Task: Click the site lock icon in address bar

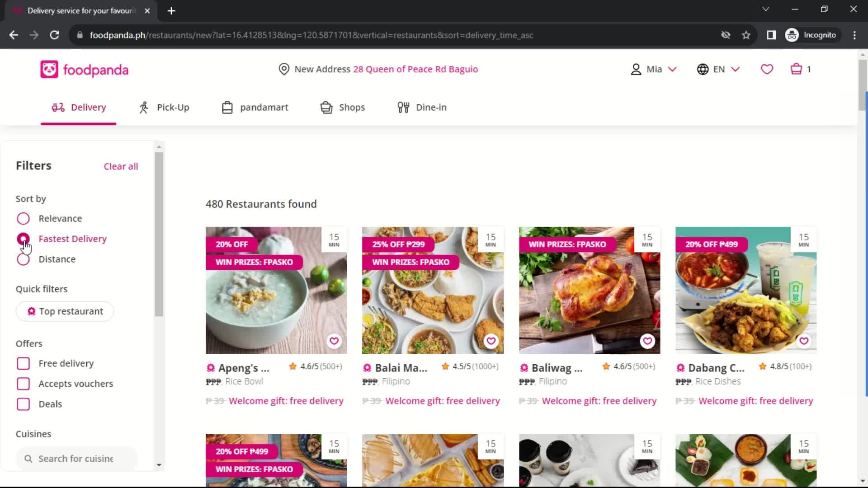Action: tap(80, 35)
